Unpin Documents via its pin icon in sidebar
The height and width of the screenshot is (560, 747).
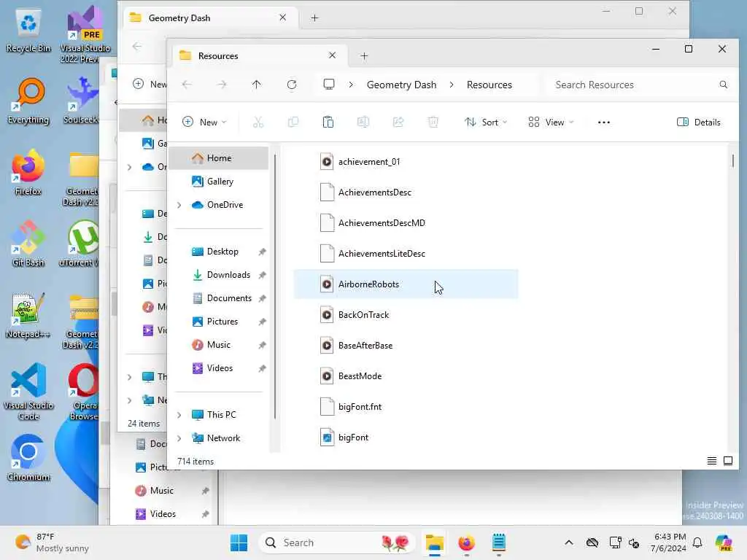click(x=262, y=298)
